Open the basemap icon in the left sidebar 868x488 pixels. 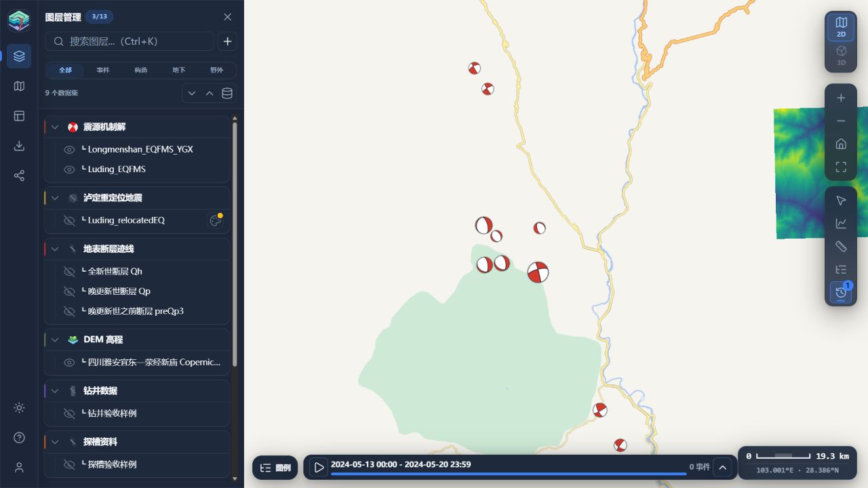pyautogui.click(x=19, y=86)
